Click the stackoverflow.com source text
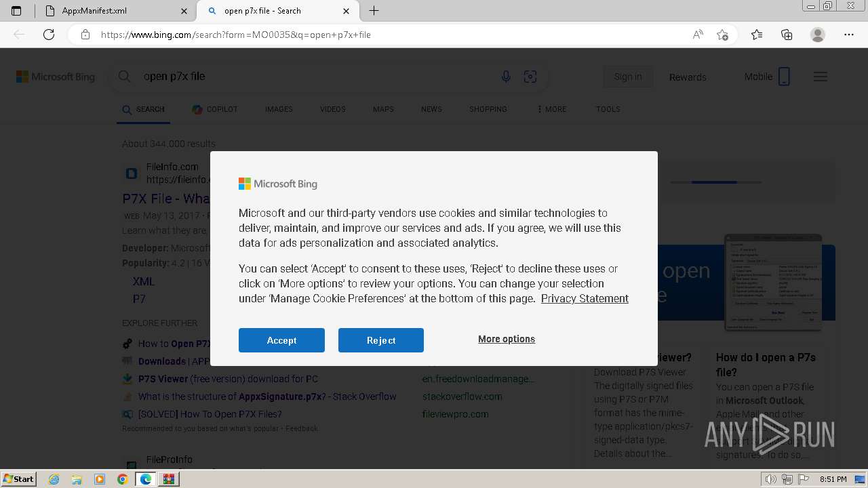Viewport: 868px width, 488px height. coord(462,396)
